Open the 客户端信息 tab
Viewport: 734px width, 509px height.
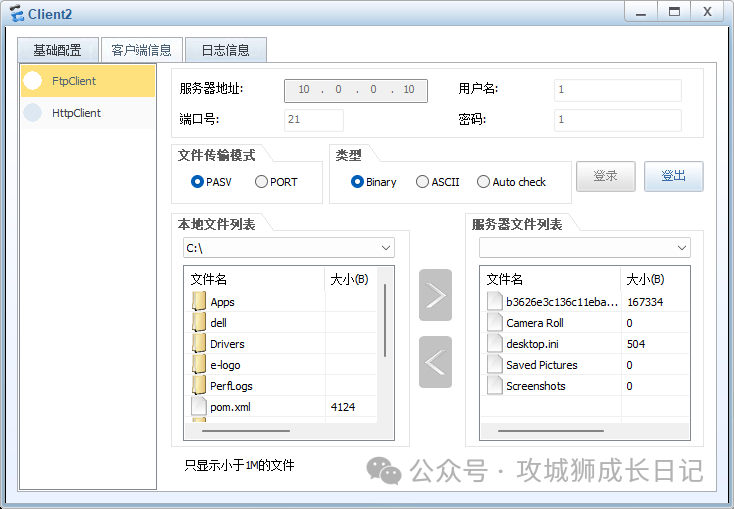(x=141, y=50)
